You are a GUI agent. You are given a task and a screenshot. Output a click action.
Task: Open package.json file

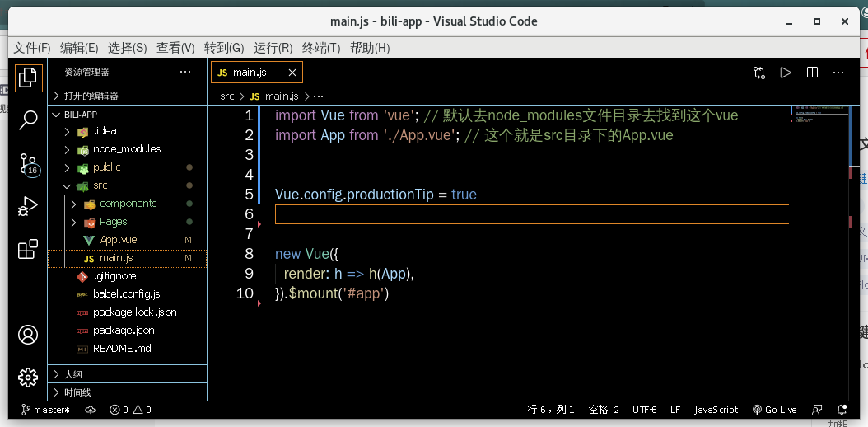tap(128, 331)
